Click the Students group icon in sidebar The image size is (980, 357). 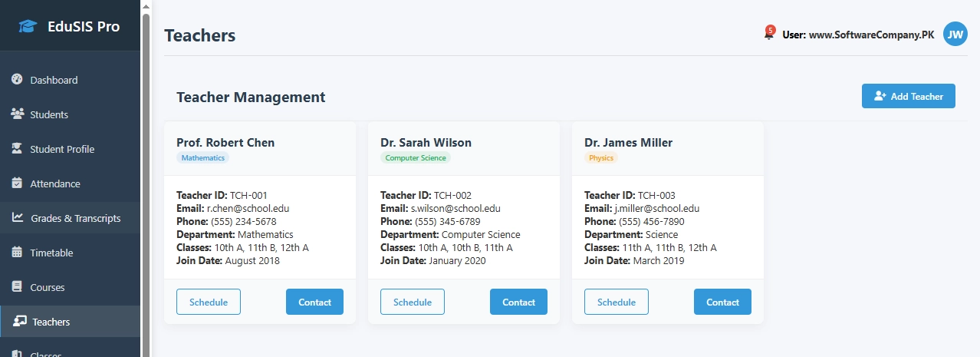pyautogui.click(x=17, y=114)
